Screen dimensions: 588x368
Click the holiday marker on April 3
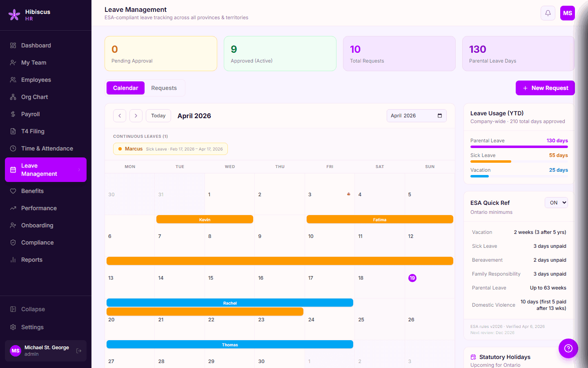tap(348, 194)
